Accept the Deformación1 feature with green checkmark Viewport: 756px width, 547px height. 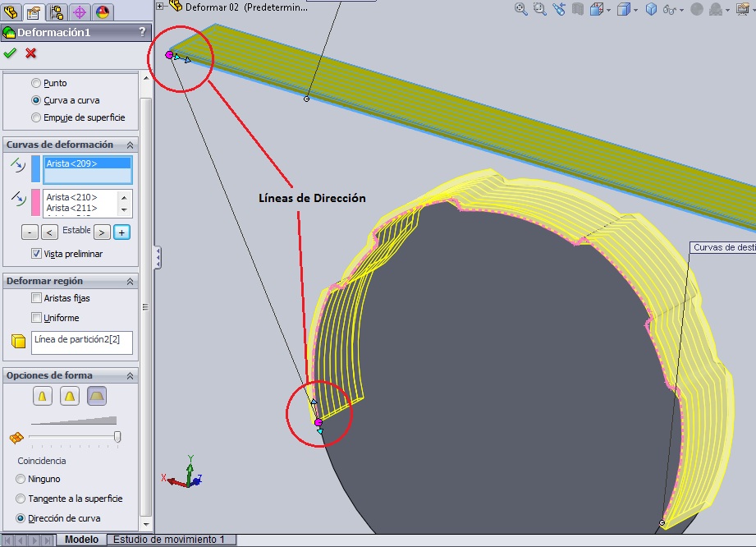[10, 53]
